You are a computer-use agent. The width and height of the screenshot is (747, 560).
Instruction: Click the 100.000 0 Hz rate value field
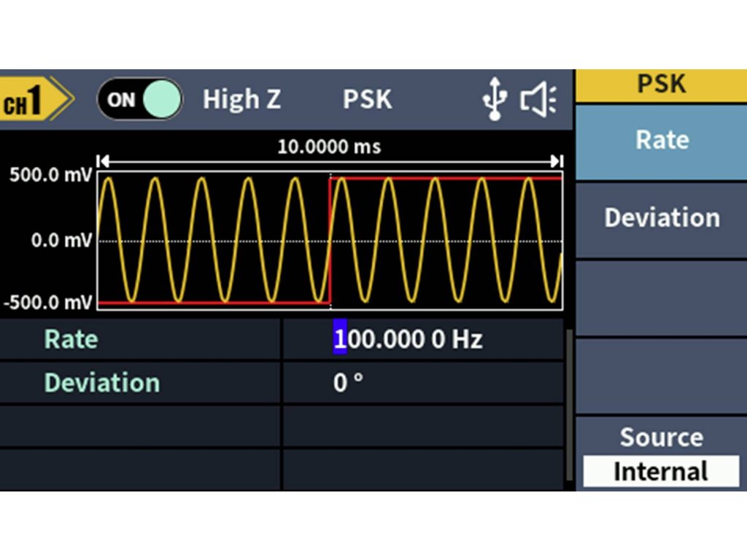[x=409, y=339]
